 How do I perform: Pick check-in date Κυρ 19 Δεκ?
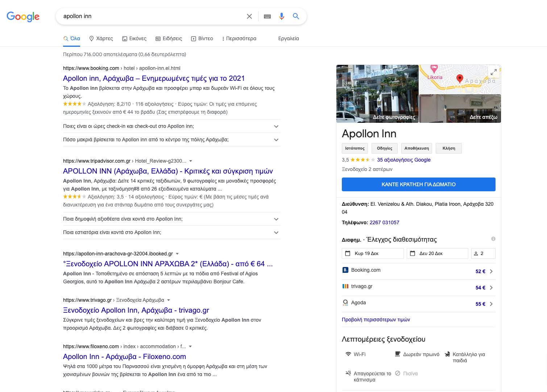point(373,253)
